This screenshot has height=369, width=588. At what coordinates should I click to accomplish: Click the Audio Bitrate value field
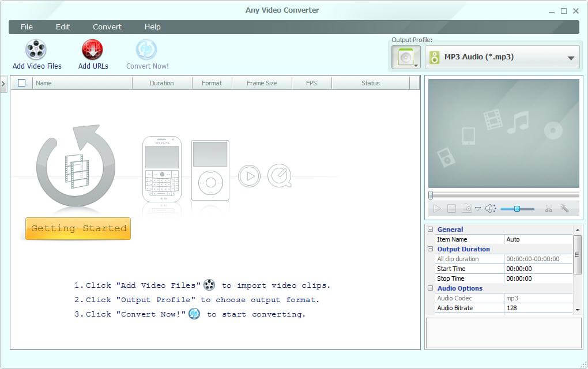click(x=538, y=308)
